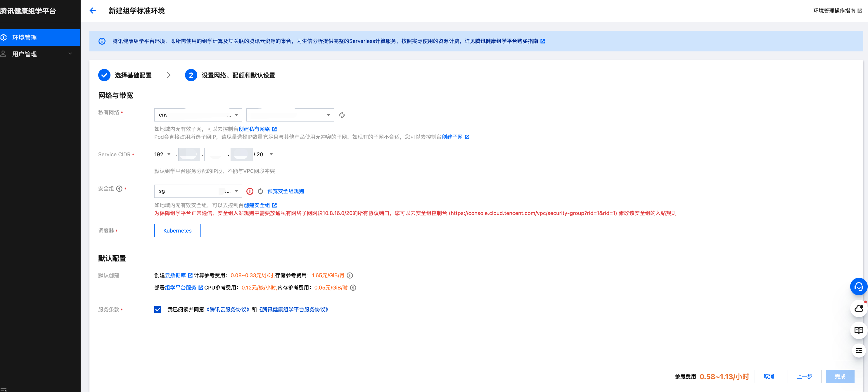The image size is (868, 392).
Task: Open 预览安全组规则 link
Action: [286, 191]
